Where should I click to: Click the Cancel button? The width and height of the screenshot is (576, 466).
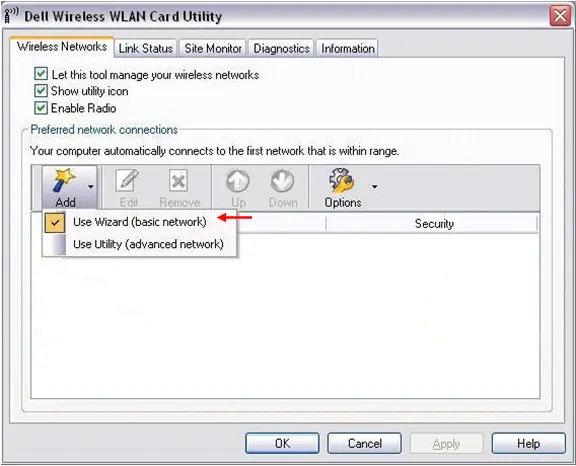364,443
